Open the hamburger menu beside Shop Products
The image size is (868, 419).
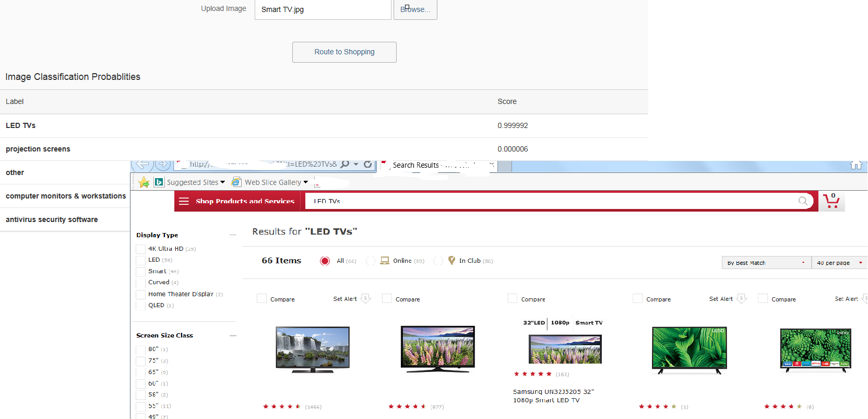pos(184,201)
